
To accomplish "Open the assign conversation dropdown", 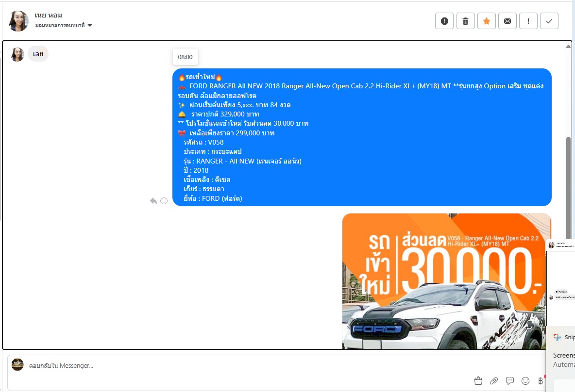I will [x=64, y=25].
